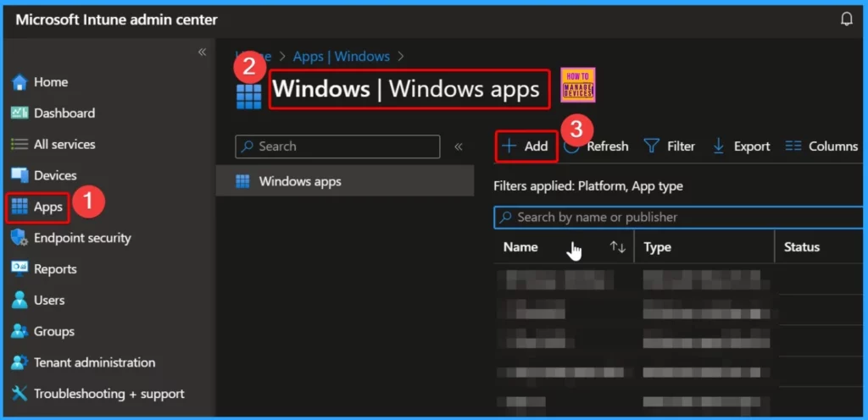This screenshot has width=868, height=420.
Task: Open Users in sidebar
Action: click(x=49, y=300)
